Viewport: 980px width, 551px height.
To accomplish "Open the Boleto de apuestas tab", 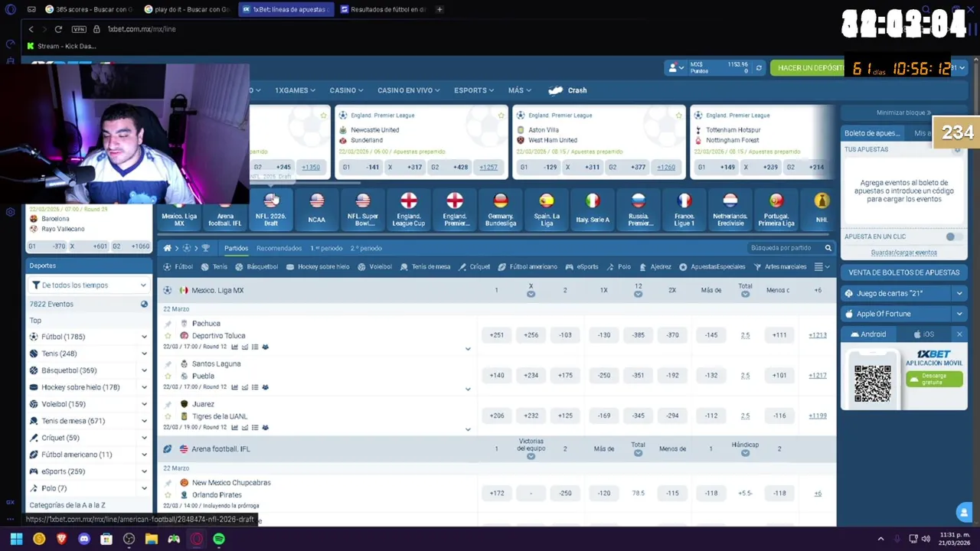I will (872, 133).
